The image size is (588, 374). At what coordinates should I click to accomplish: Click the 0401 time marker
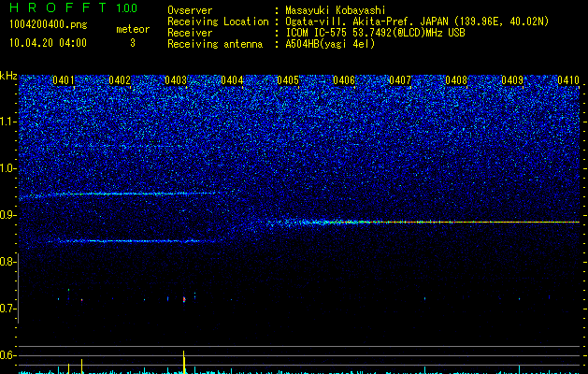tap(64, 80)
